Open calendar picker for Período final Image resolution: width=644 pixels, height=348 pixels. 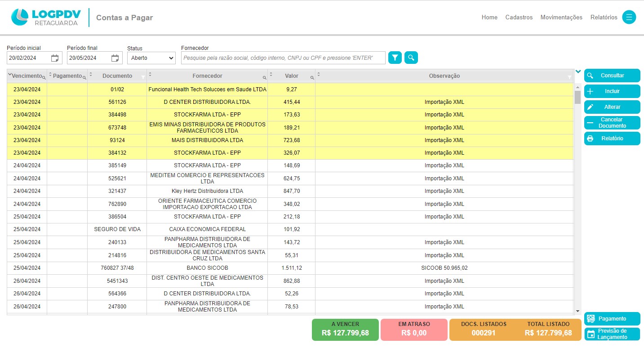tap(115, 58)
